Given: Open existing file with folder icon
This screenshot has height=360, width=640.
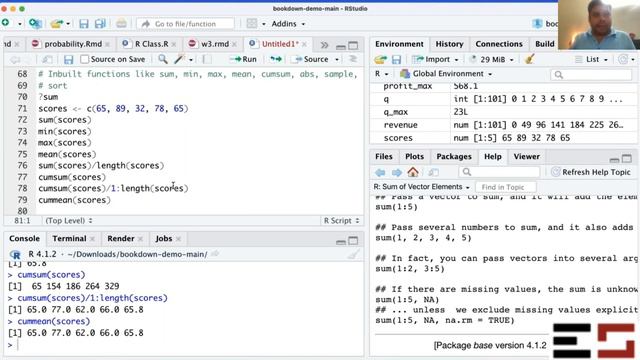Looking at the screenshot, I should point(57,24).
